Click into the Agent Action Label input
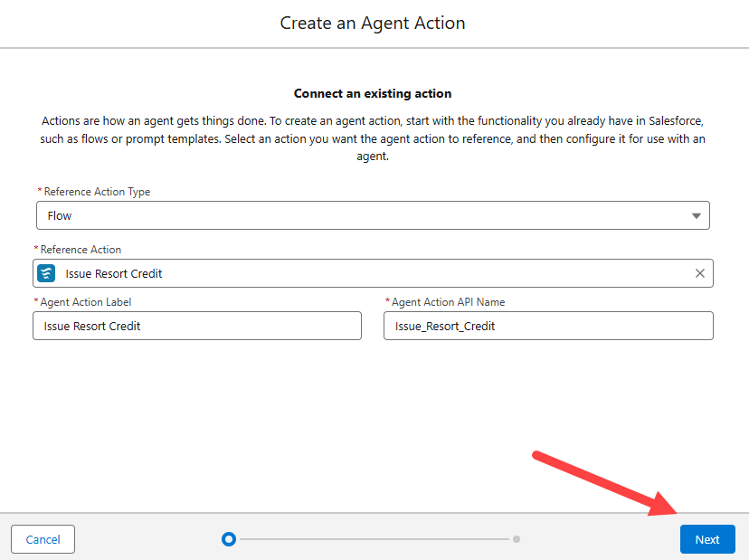 (196, 326)
